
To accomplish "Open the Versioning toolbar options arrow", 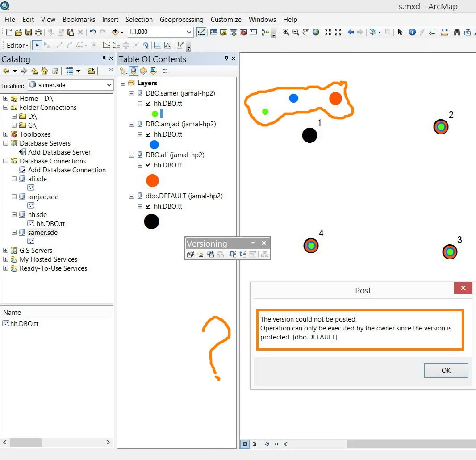I will coord(253,243).
